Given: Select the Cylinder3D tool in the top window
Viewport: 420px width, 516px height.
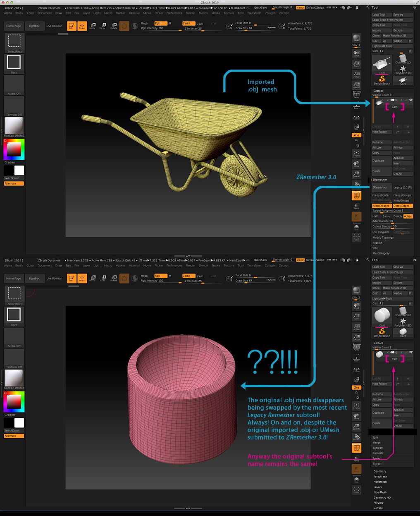Looking at the screenshot, I should click(x=403, y=59).
